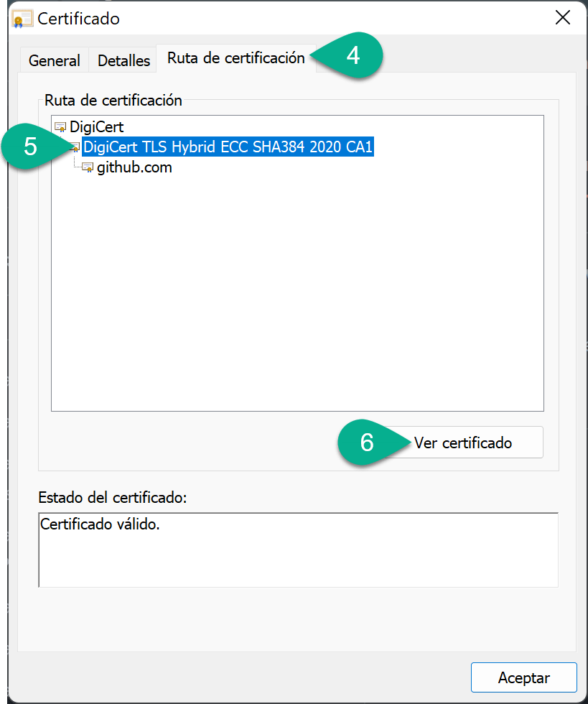Click the Certificado window title text
The height and width of the screenshot is (704, 588).
(x=78, y=19)
